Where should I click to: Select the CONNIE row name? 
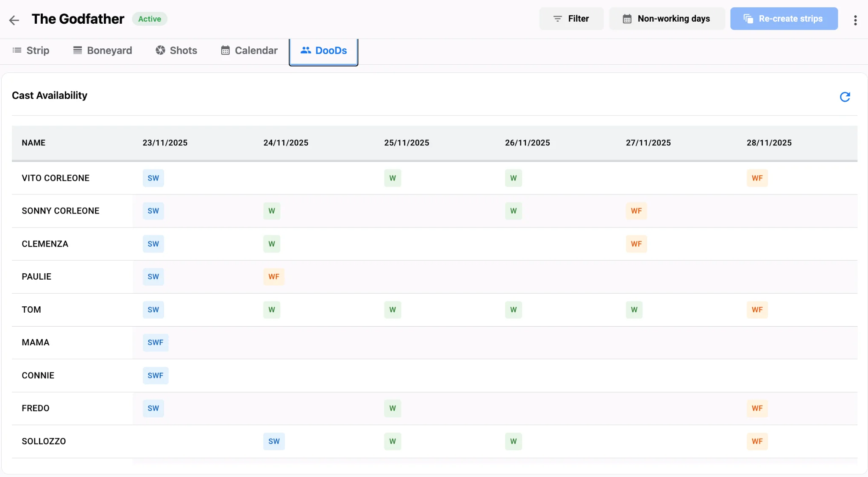(x=38, y=375)
